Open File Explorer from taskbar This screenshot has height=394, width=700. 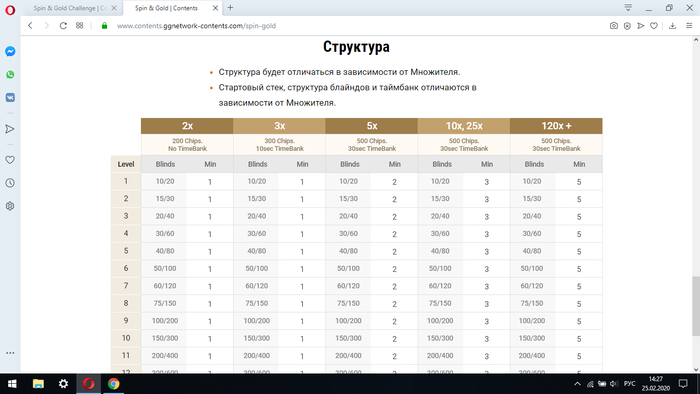point(38,384)
